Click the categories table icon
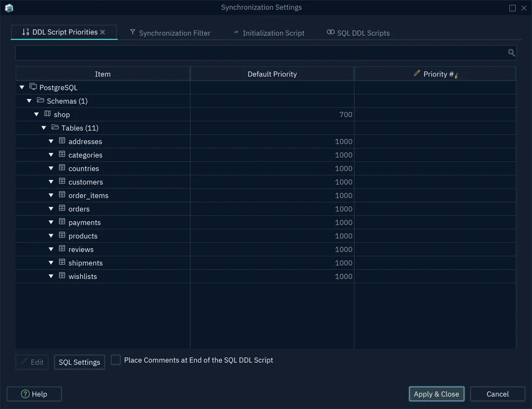This screenshot has height=409, width=532. 62,154
